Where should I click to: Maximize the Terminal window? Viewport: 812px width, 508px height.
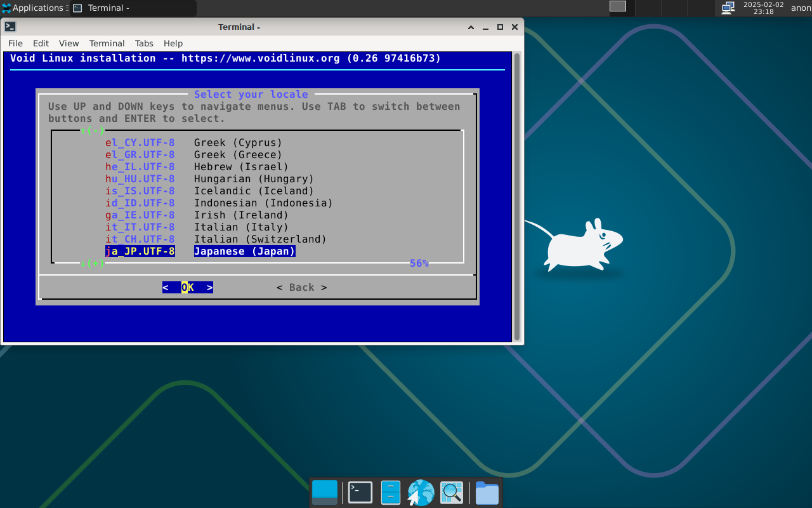point(500,27)
